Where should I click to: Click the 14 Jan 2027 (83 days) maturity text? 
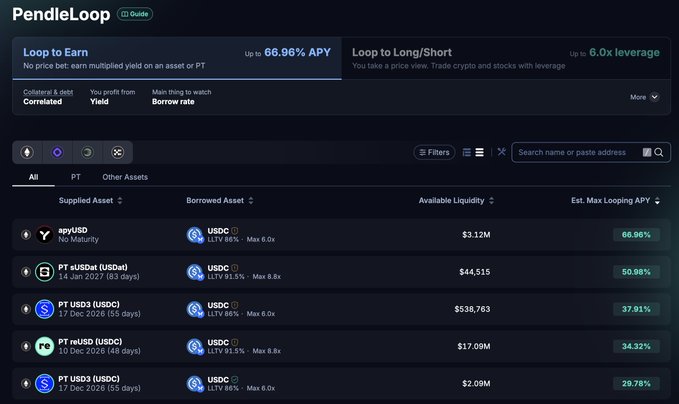point(99,277)
